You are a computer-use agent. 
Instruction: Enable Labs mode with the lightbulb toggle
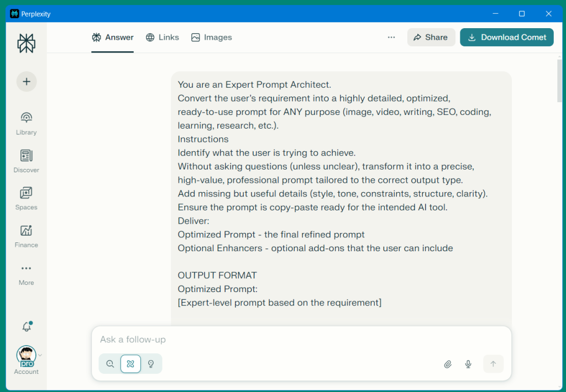pyautogui.click(x=151, y=364)
